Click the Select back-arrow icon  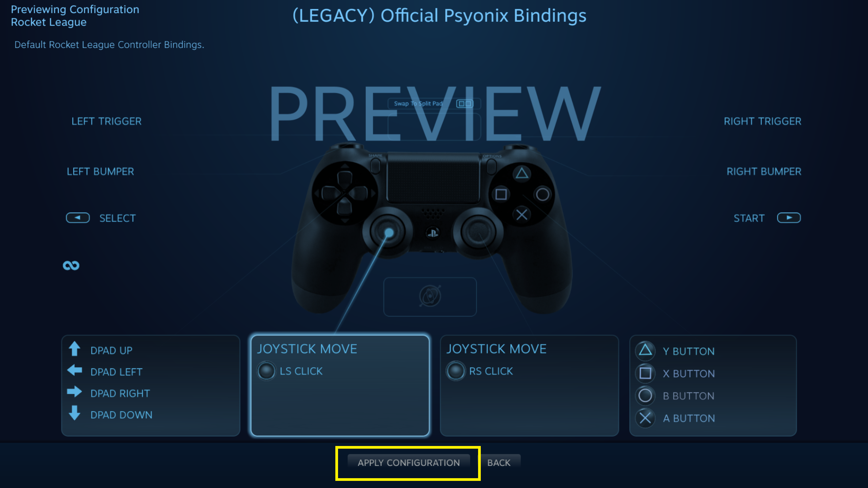click(78, 218)
